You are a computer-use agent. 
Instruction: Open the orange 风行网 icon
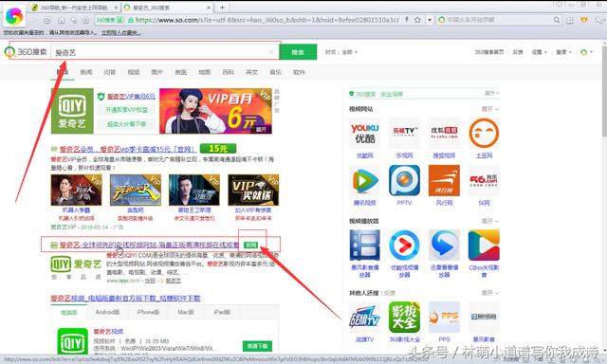pyautogui.click(x=444, y=181)
